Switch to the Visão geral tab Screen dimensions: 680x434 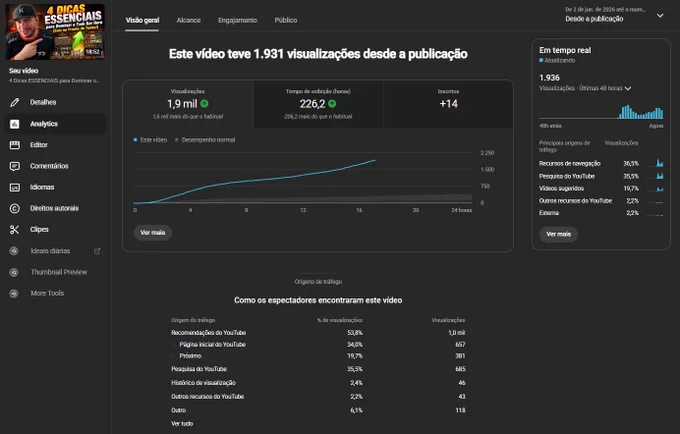(x=142, y=20)
